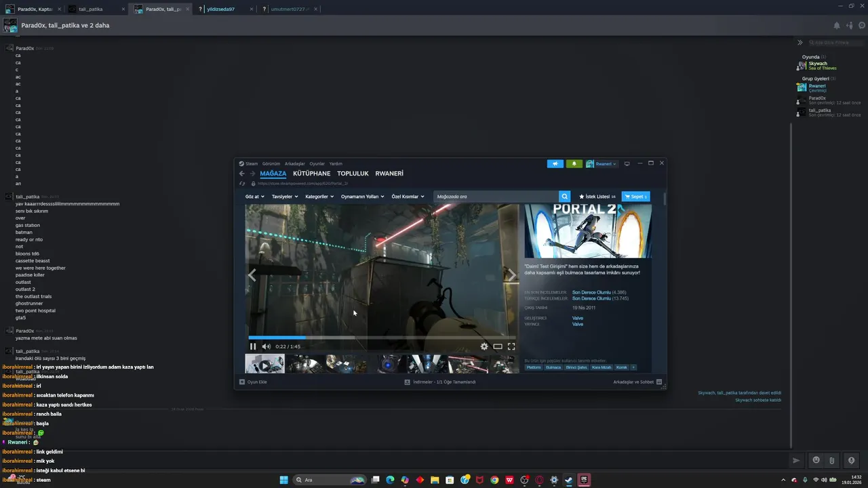Viewport: 868px width, 488px height.
Task: Add a tag with the plus button
Action: (x=633, y=367)
